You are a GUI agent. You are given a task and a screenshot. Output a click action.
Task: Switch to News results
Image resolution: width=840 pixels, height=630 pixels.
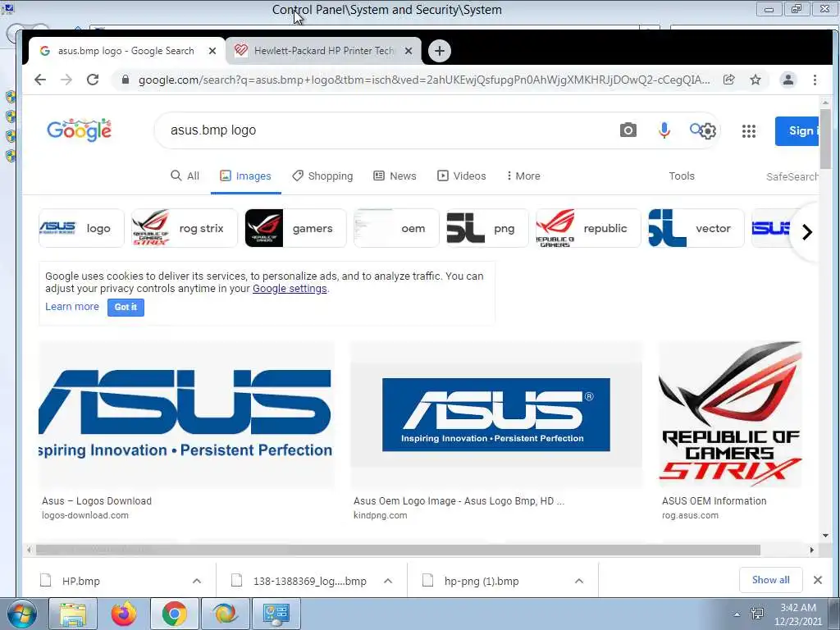395,176
